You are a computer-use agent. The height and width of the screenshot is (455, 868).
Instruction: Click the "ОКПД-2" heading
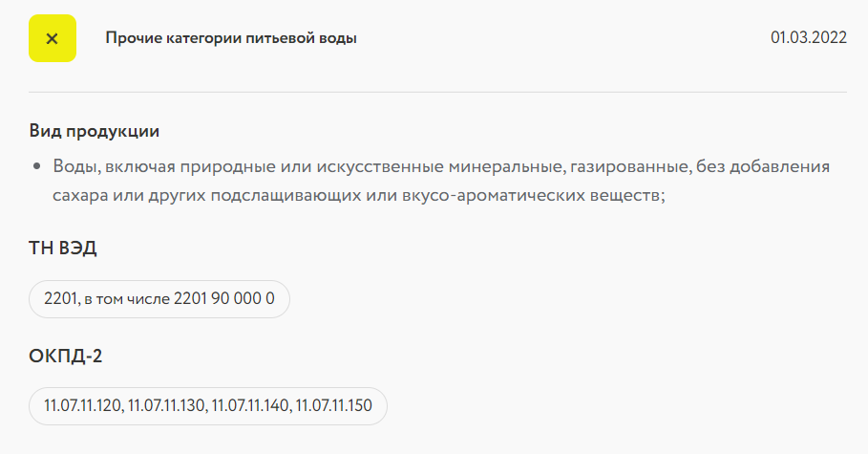[x=66, y=357]
